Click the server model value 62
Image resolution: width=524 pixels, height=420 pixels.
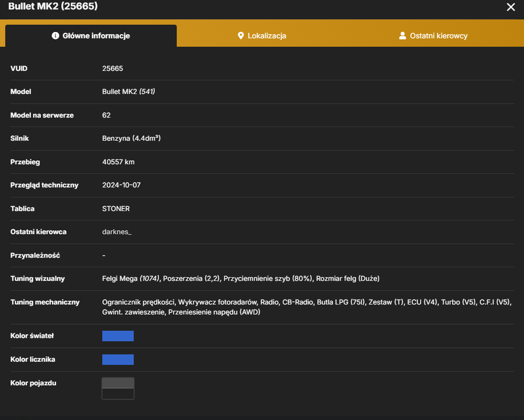(106, 115)
